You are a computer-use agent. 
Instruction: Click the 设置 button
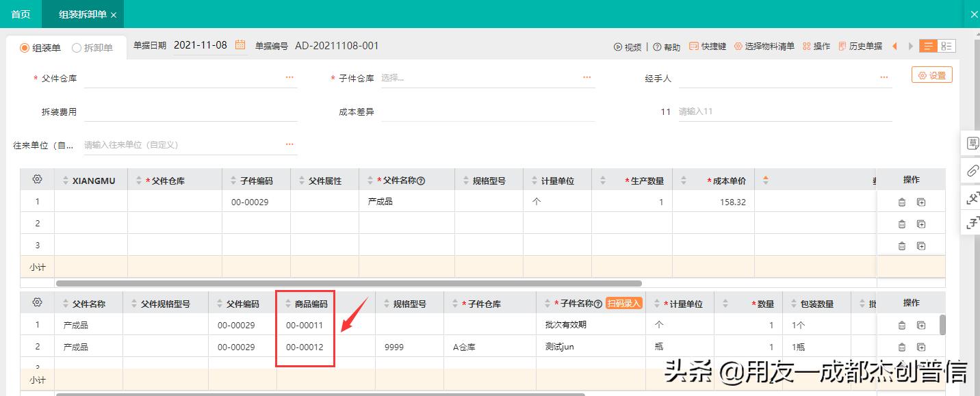(x=931, y=75)
